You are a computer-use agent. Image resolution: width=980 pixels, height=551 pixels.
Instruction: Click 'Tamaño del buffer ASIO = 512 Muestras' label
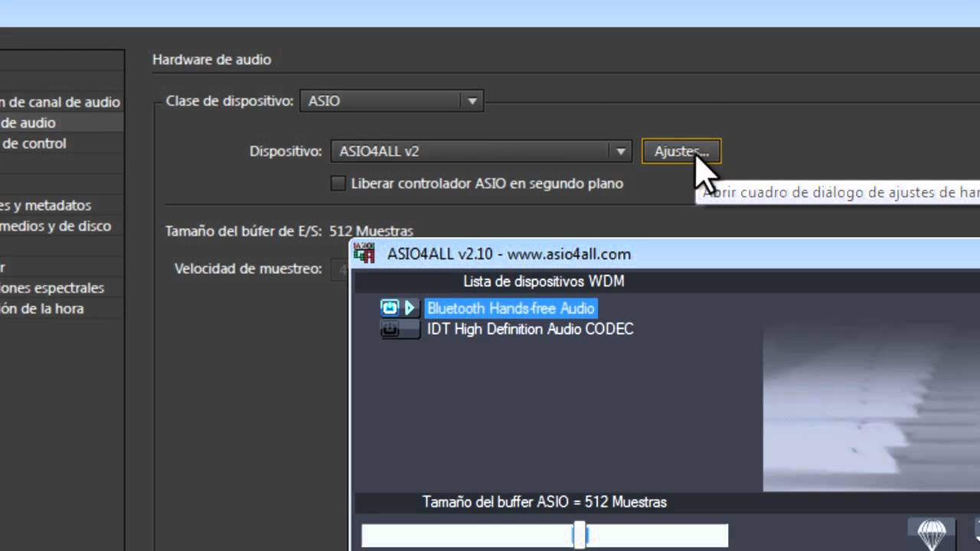pos(544,502)
